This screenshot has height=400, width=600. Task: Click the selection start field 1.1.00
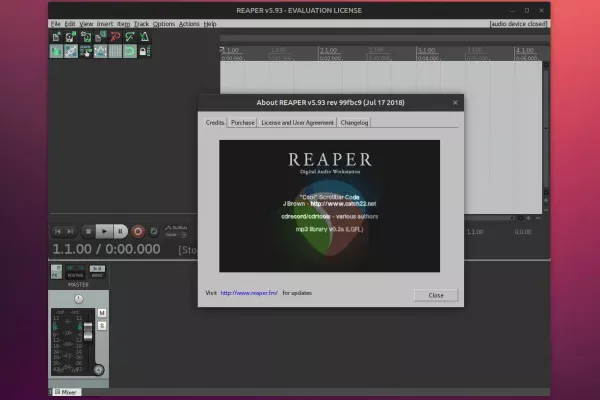pos(475,232)
